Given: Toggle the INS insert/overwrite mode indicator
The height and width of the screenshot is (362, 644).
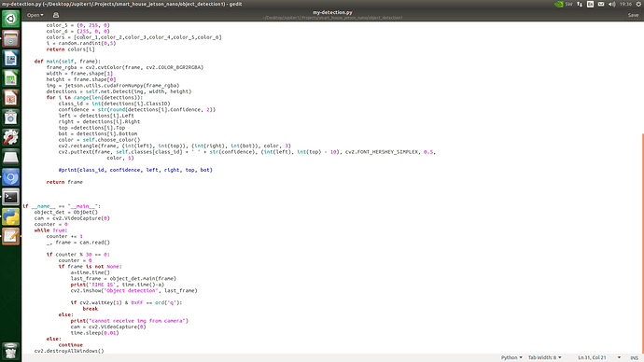Looking at the screenshot, I should tap(634, 358).
